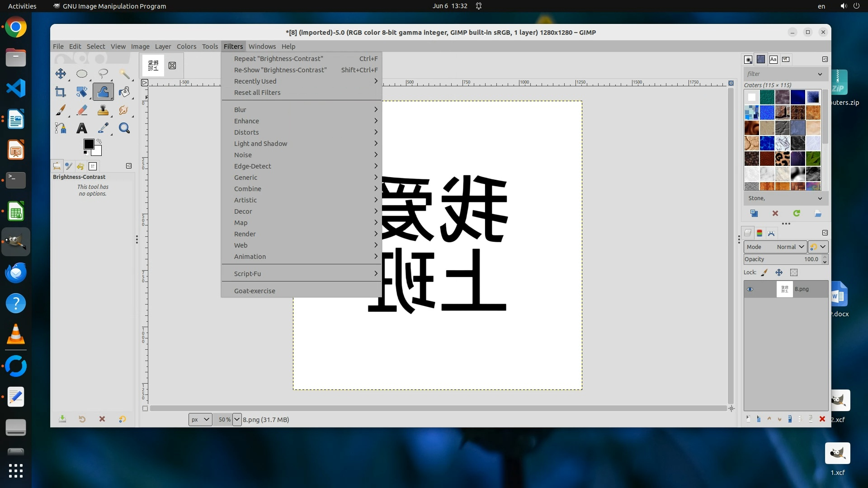Image resolution: width=868 pixels, height=488 pixels.
Task: Click the black foreground color swatch
Action: 89,144
